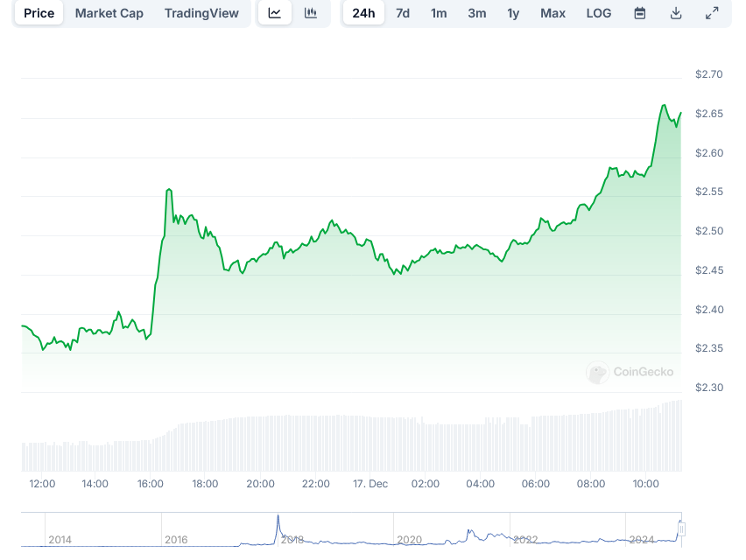Show the Max time range
The image size is (746, 560).
pyautogui.click(x=552, y=13)
